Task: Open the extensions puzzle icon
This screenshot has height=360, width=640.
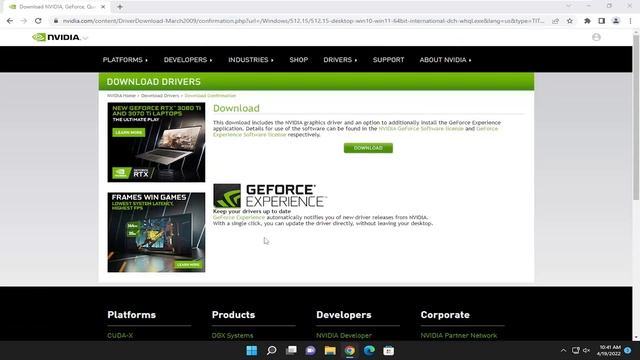Action: click(587, 21)
